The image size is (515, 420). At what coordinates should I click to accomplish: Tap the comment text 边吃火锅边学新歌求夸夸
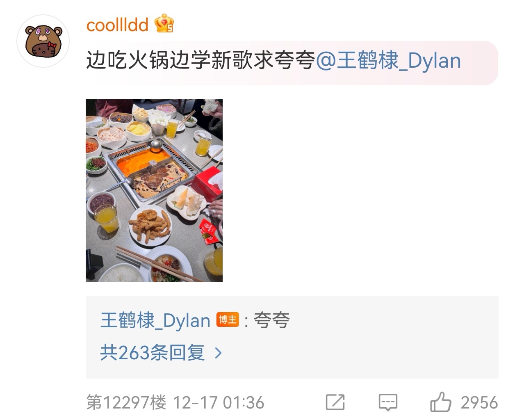coord(201,61)
